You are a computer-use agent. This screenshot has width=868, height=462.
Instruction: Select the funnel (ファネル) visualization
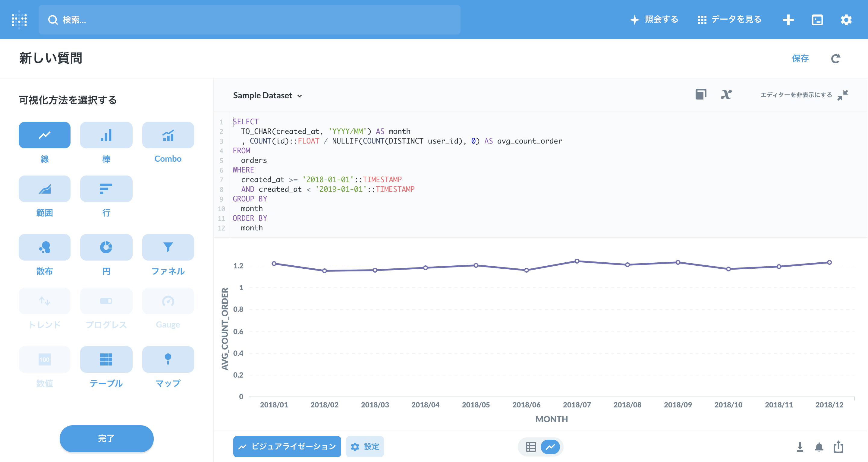click(x=168, y=247)
